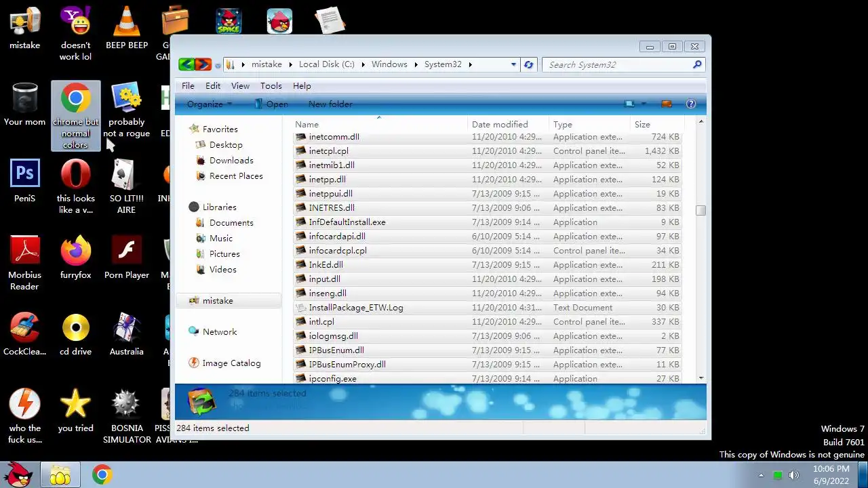Select the 'Morbius Reader' desktop icon
868x488 pixels.
point(24,264)
